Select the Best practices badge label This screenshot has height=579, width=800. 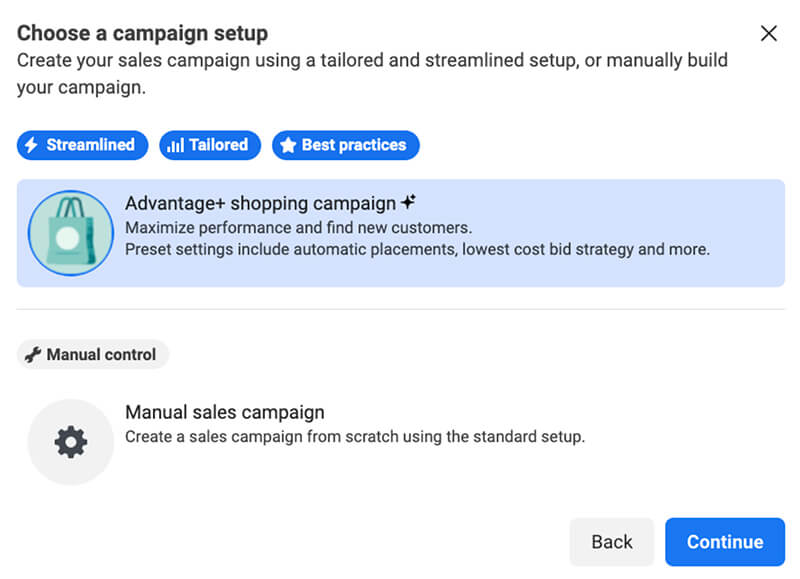pos(354,145)
